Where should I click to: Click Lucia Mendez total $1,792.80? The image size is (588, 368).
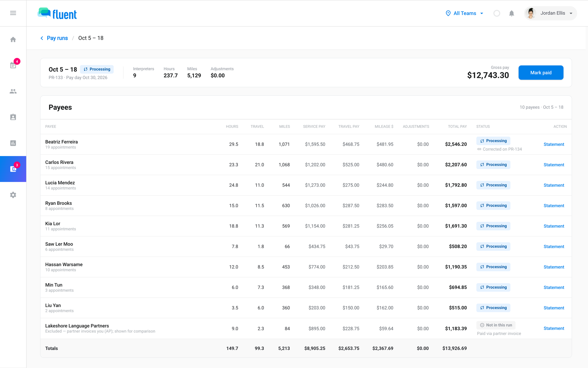pyautogui.click(x=456, y=185)
